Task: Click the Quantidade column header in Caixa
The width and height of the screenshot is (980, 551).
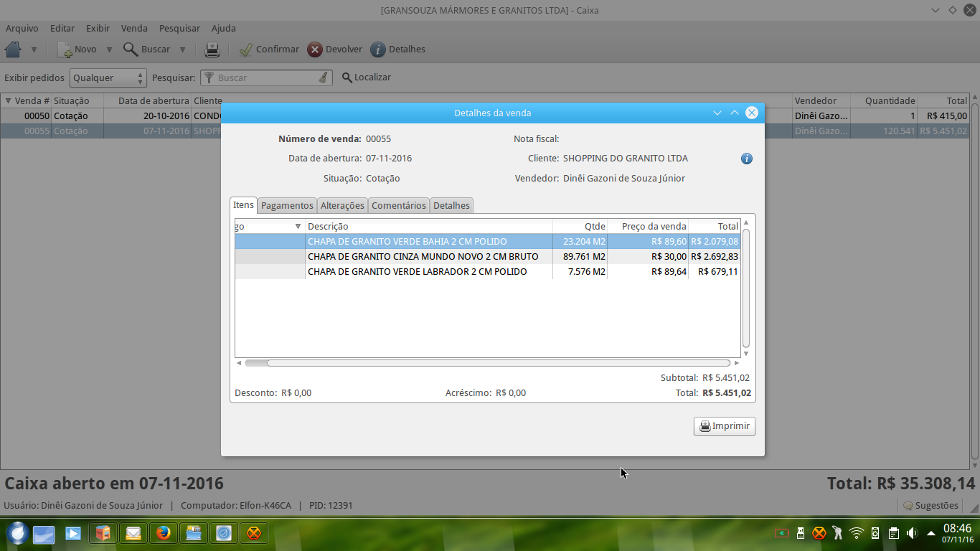Action: [x=884, y=100]
